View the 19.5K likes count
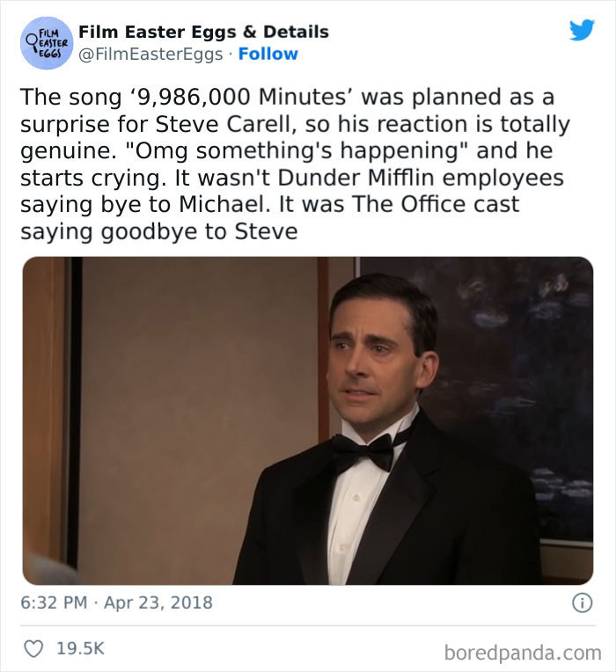The width and height of the screenshot is (616, 672). click(x=80, y=648)
